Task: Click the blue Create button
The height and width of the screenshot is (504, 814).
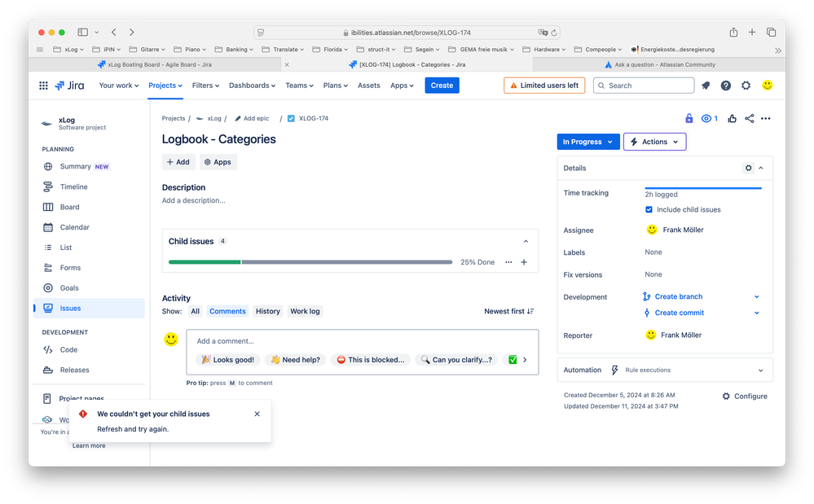Action: coord(442,85)
